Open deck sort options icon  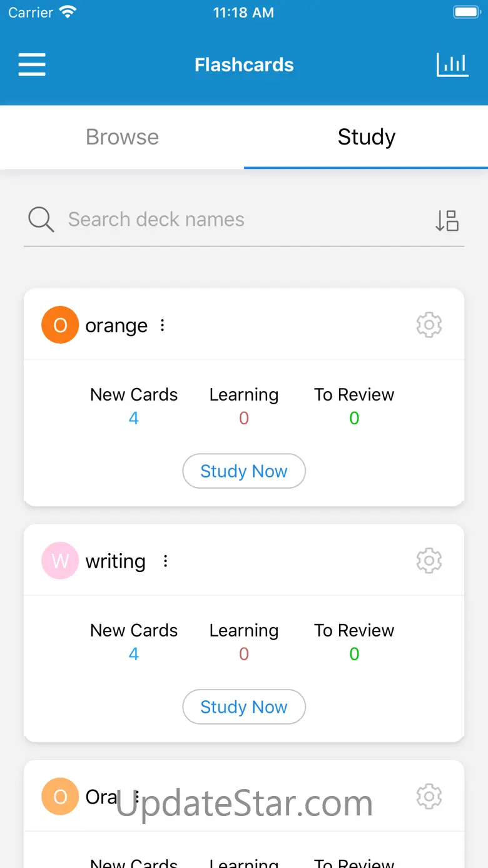[x=447, y=220]
